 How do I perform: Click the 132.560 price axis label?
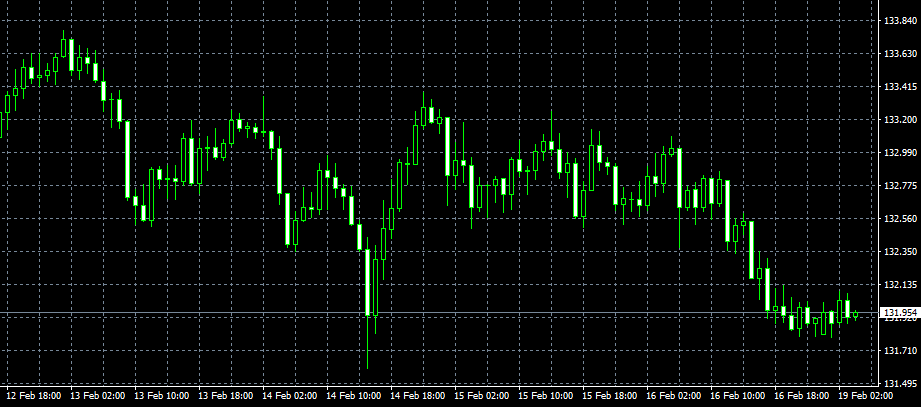pyautogui.click(x=900, y=219)
